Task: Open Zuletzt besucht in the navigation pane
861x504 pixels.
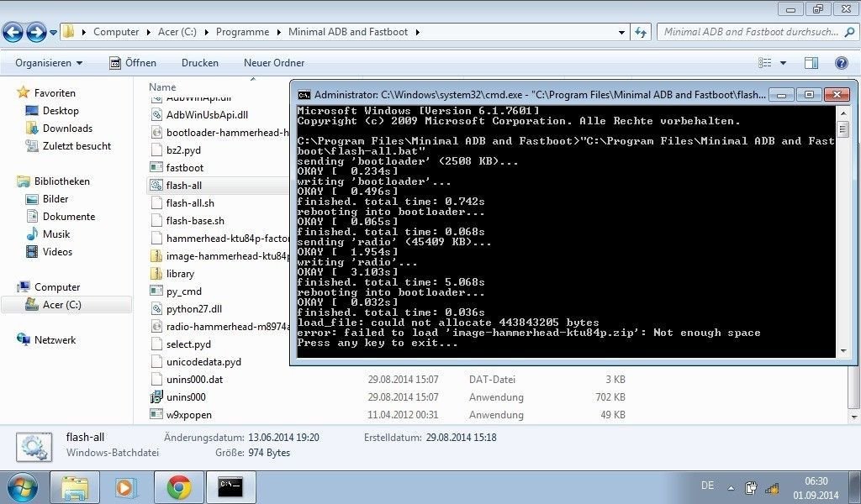Action: [x=77, y=146]
